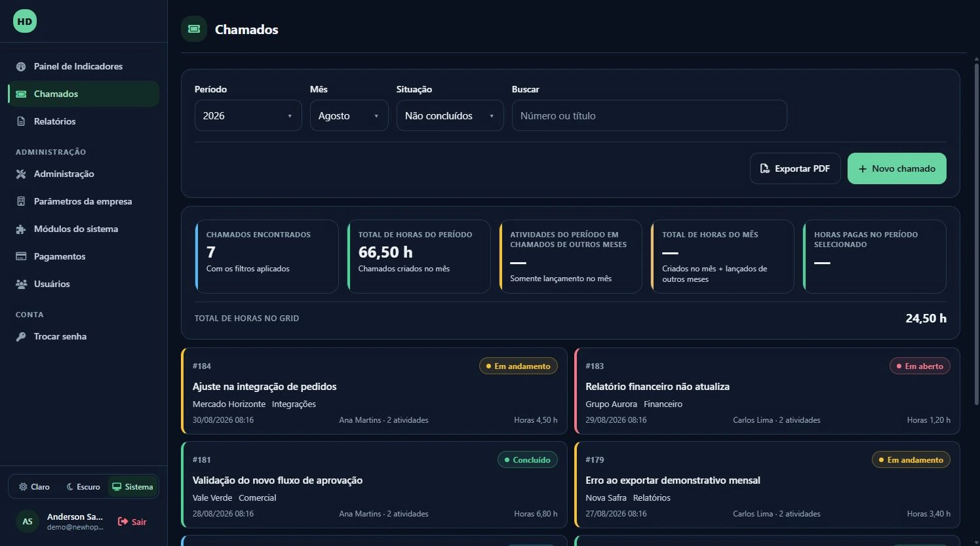Click the Painel de Indicadores gauge icon

tap(21, 66)
